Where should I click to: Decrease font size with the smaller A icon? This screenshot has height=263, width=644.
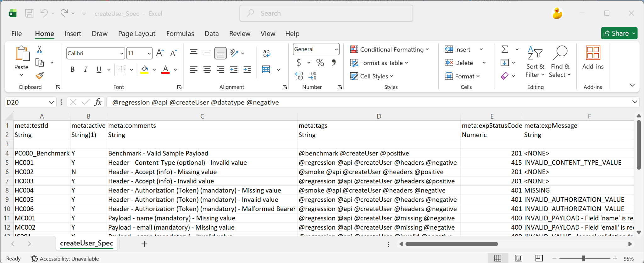point(174,53)
